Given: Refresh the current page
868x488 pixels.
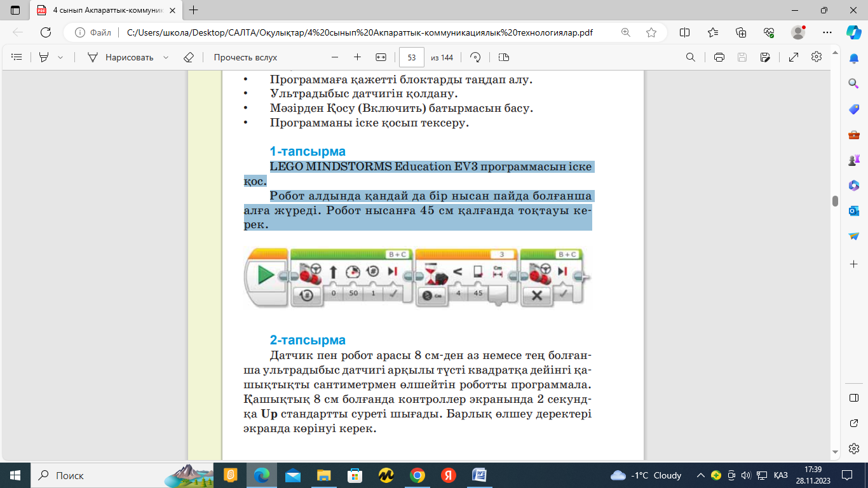Looking at the screenshot, I should (x=46, y=32).
